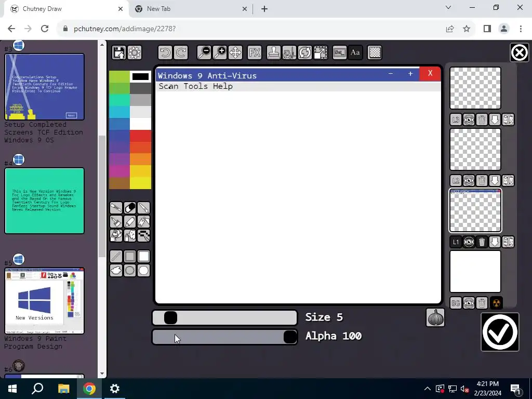532x399 pixels.
Task: Swap layers L1 and L2 icon
Action: click(508, 180)
